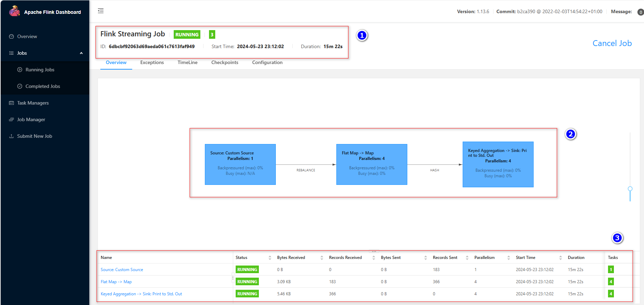644x305 pixels.
Task: Open Flat Map -> Map row link
Action: click(x=116, y=282)
